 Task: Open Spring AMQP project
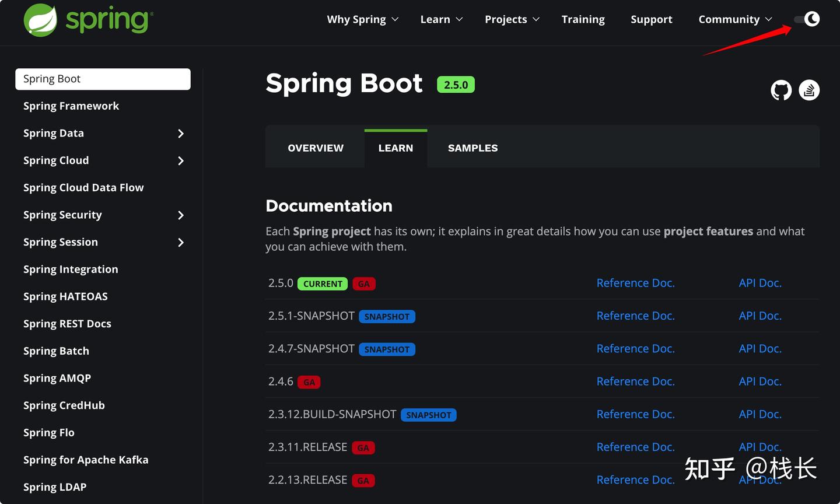pos(57,378)
